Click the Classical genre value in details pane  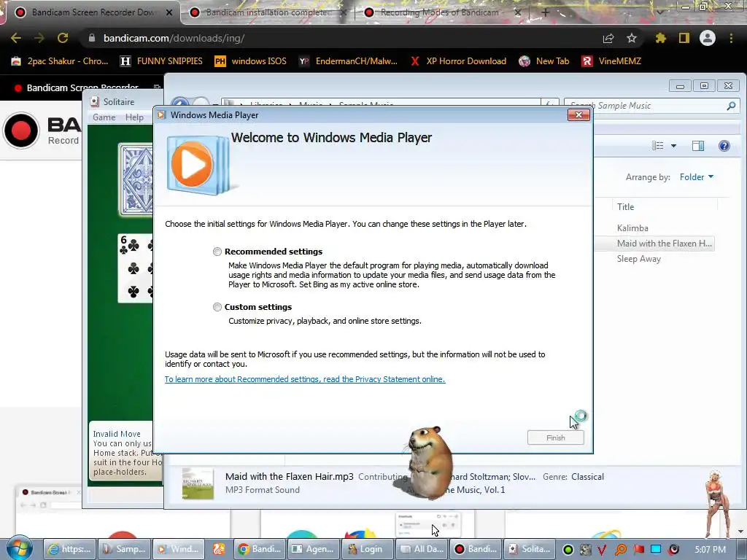click(x=587, y=477)
